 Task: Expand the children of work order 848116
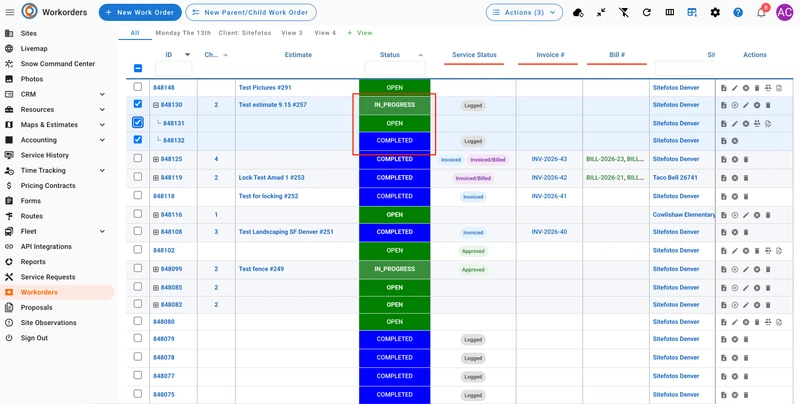156,215
